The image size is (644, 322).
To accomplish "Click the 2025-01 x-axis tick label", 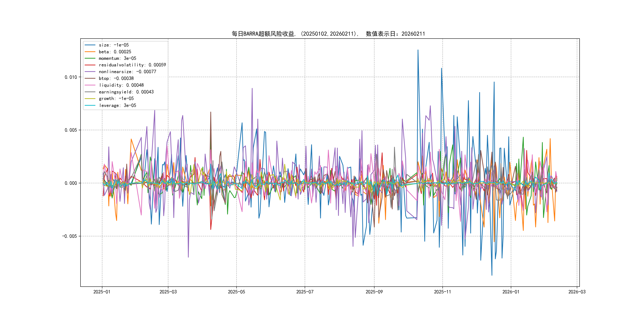I will [x=102, y=292].
